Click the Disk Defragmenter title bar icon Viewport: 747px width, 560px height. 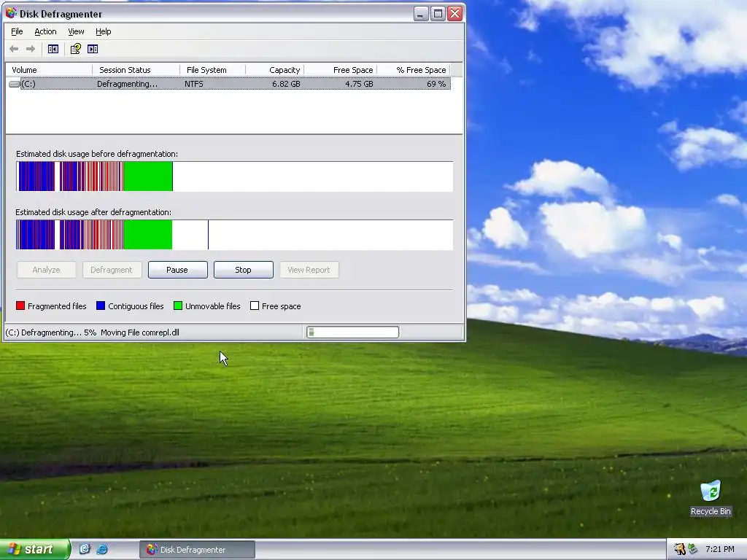(x=10, y=13)
